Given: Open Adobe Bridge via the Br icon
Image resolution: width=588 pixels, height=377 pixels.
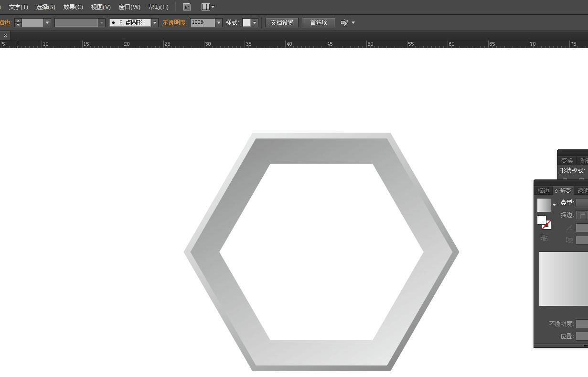Looking at the screenshot, I should [187, 7].
